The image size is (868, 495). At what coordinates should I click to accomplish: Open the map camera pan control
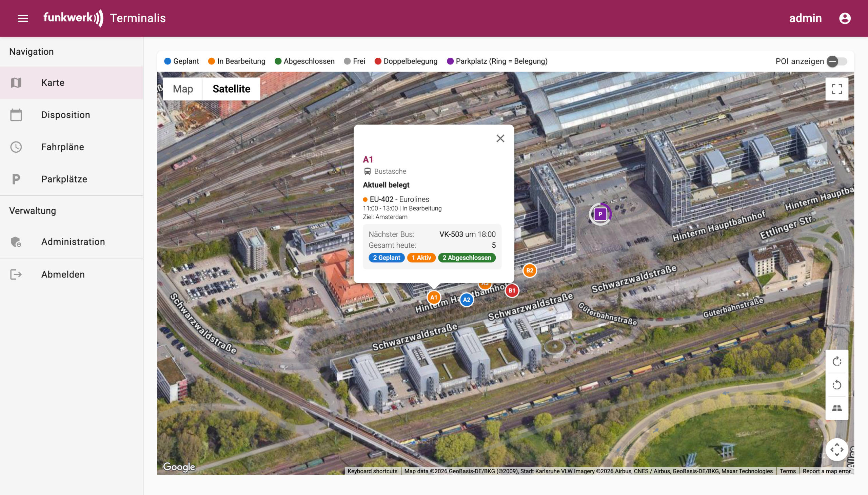pyautogui.click(x=836, y=450)
